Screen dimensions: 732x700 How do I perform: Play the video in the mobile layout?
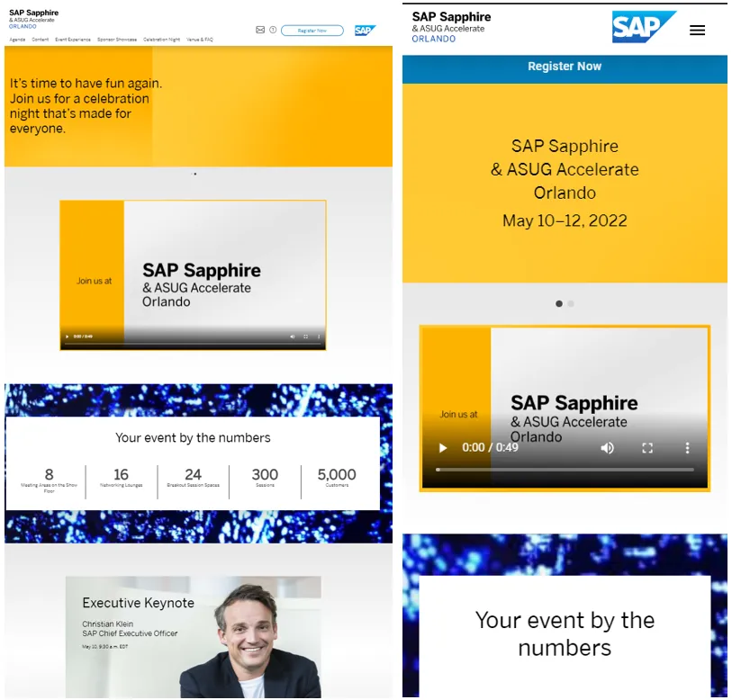pos(442,448)
